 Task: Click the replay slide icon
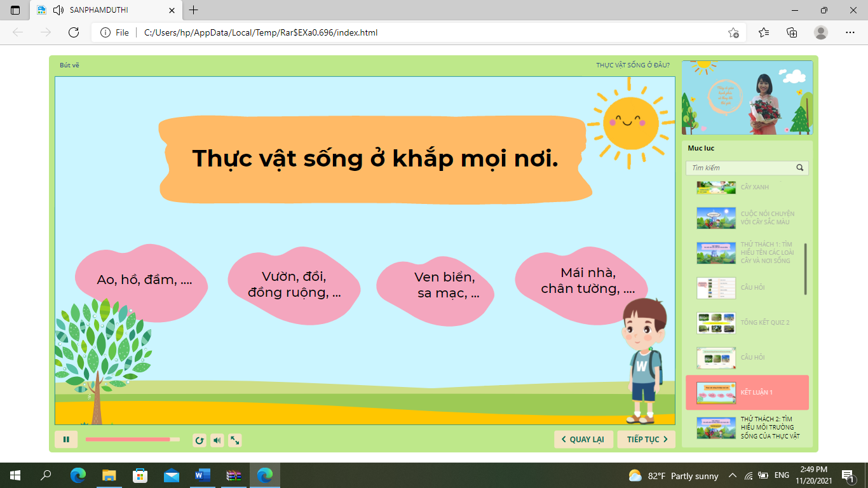coord(200,440)
